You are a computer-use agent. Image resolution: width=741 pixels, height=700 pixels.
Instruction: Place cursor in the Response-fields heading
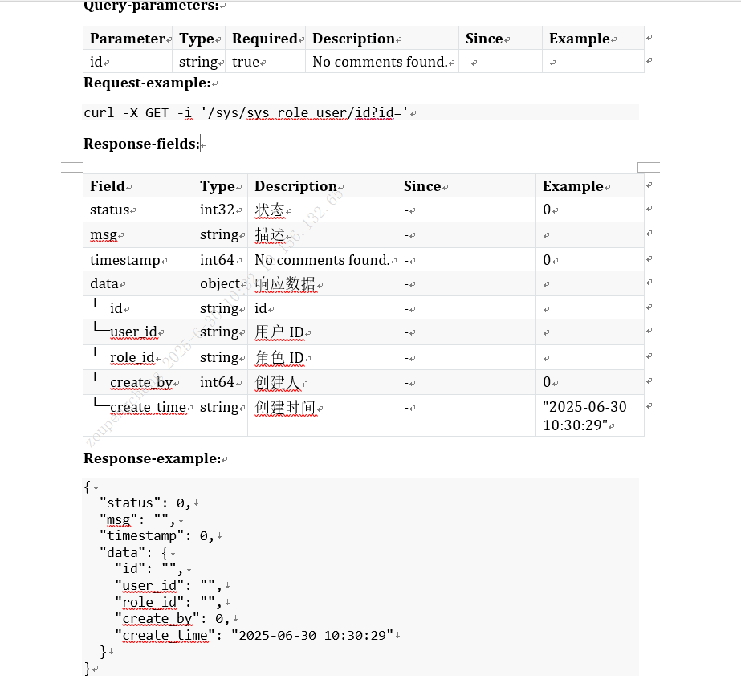(141, 144)
